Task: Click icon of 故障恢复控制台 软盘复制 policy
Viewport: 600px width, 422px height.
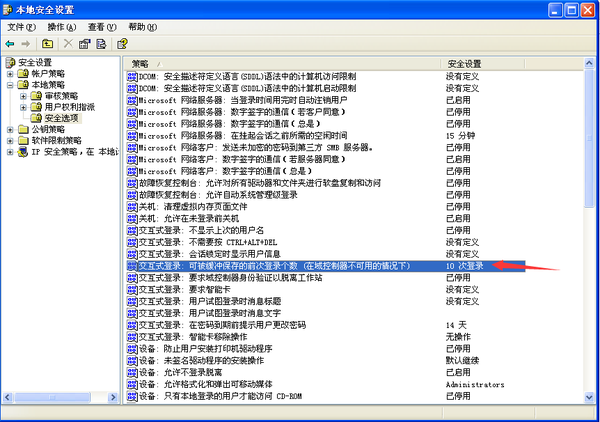Action: (132, 183)
